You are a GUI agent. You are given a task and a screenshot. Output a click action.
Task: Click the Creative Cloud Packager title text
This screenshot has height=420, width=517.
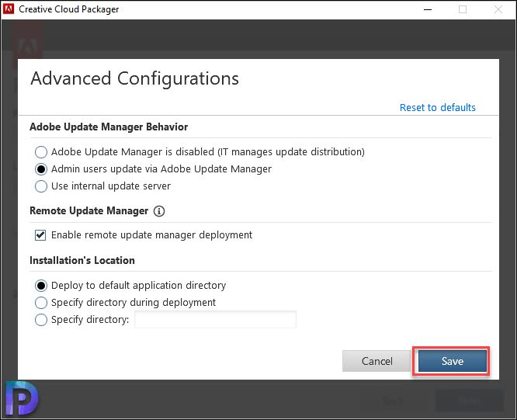pyautogui.click(x=69, y=9)
